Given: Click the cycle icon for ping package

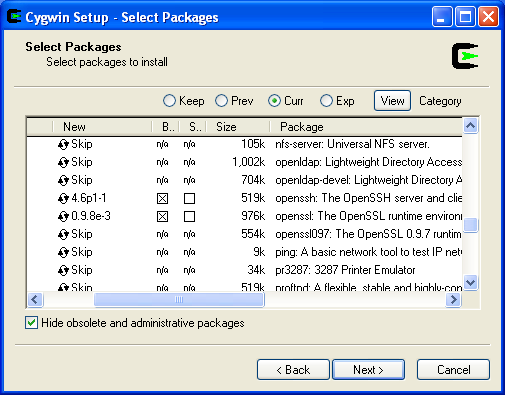Looking at the screenshot, I should pos(63,253).
